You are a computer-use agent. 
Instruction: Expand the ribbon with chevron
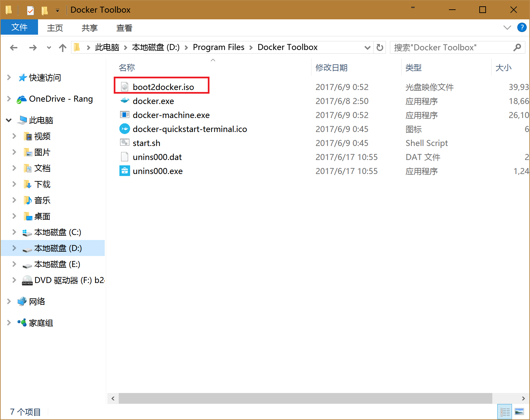(507, 27)
